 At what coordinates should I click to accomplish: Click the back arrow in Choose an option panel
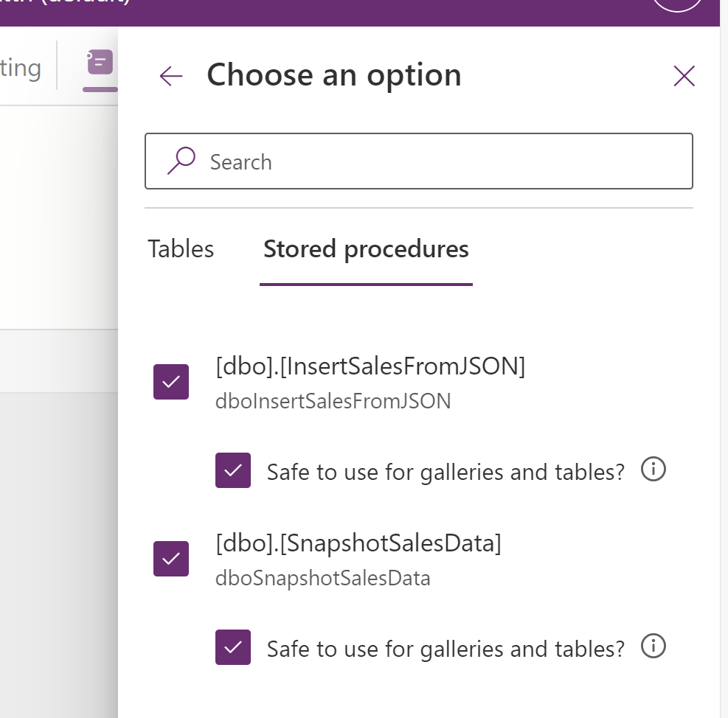[x=170, y=75]
